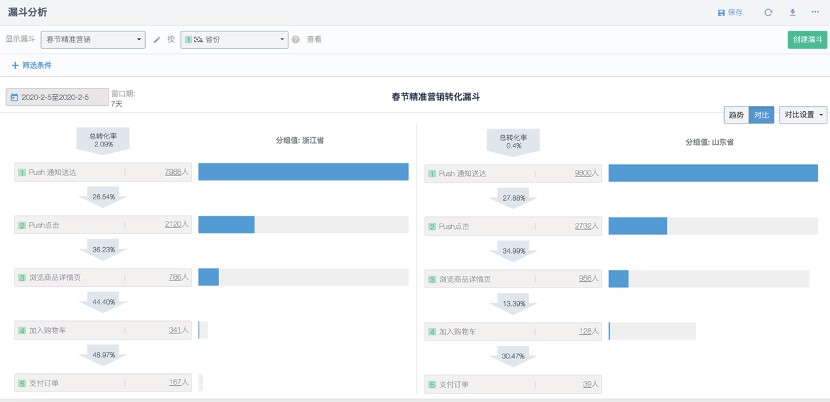830x402 pixels.
Task: Click the plus icon for 筛选条件
Action: coord(15,65)
